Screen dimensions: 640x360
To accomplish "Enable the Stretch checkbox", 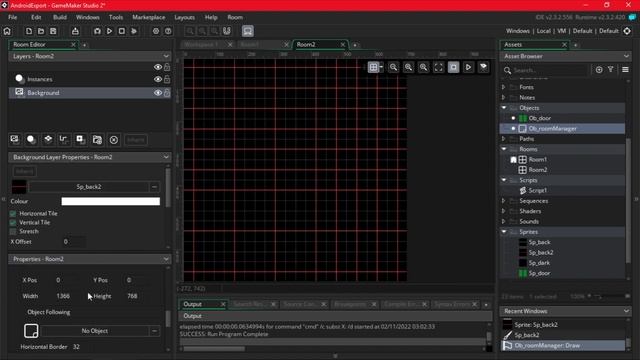I will click(x=13, y=231).
